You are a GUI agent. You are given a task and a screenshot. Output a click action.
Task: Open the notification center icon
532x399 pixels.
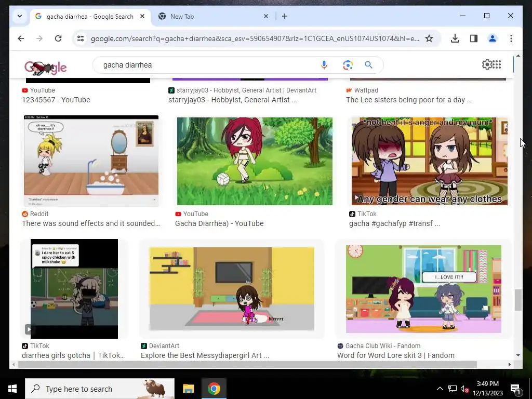pyautogui.click(x=515, y=389)
